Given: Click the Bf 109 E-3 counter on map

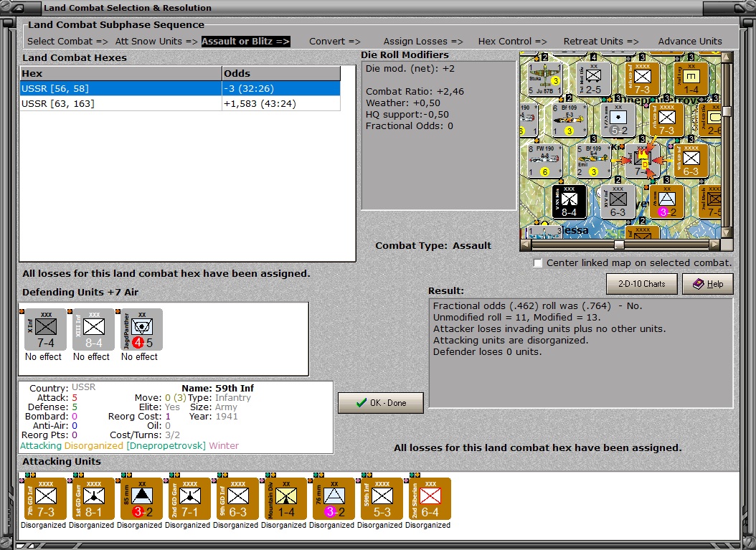Looking at the screenshot, I should pos(570,120).
